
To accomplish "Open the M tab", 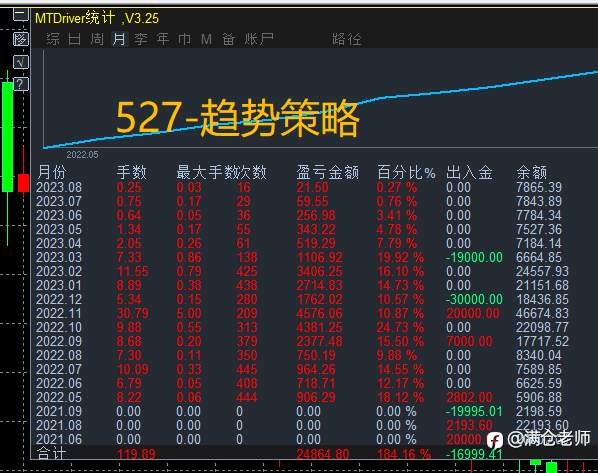I will (206, 39).
